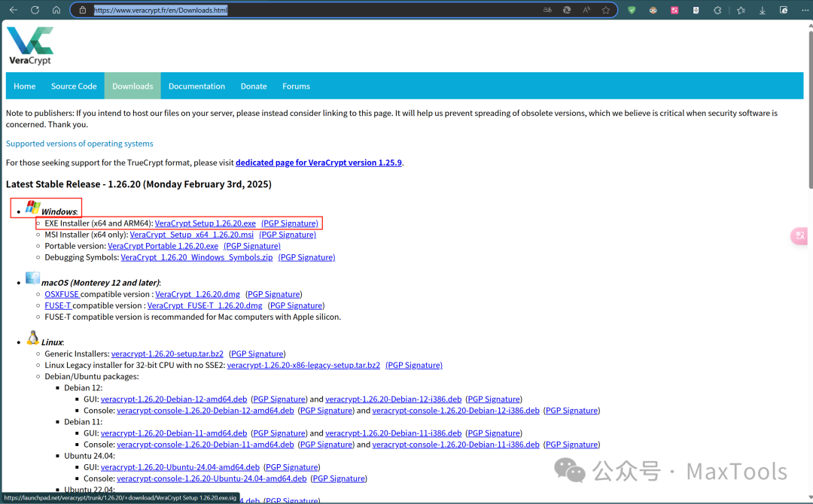Click the Windows flag icon
Viewport: 813px width, 504px height.
point(32,207)
